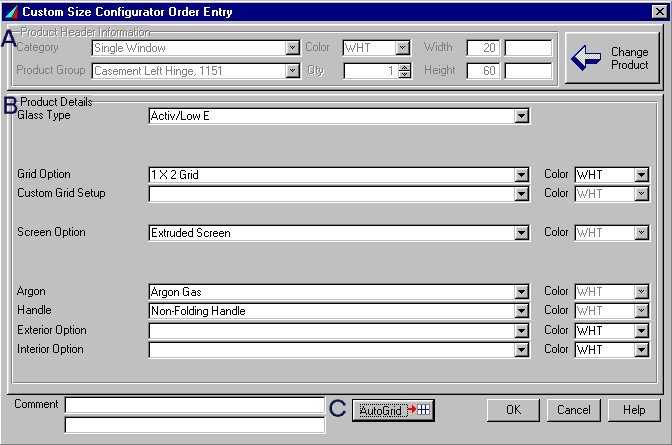Viewport: 672px width, 445px height.
Task: Expand the Argon dropdown list
Action: pyautogui.click(x=521, y=292)
